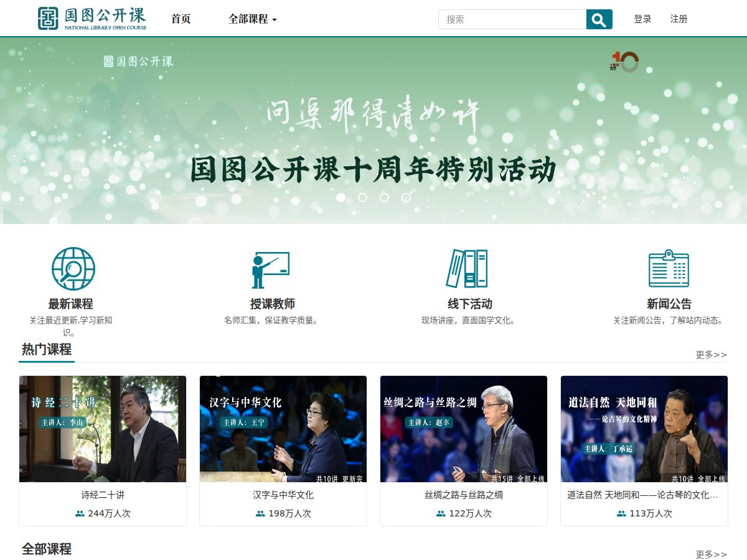
Task: Click 113万人次 view count
Action: click(651, 514)
